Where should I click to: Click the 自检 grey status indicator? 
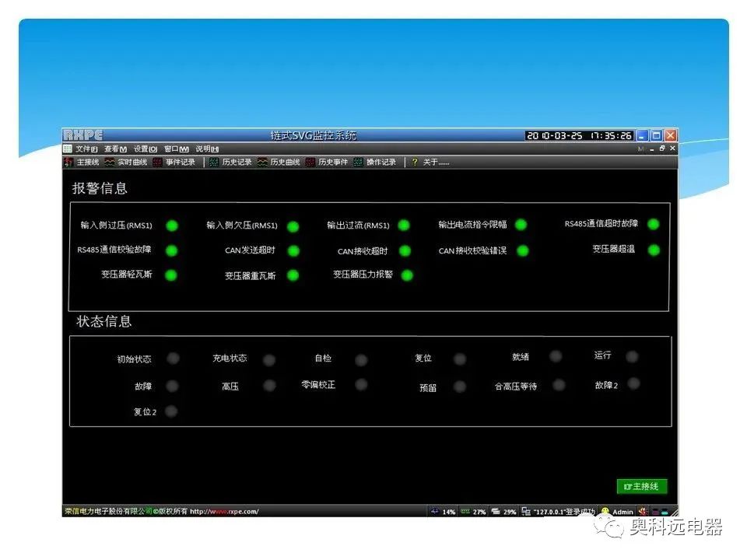362,360
